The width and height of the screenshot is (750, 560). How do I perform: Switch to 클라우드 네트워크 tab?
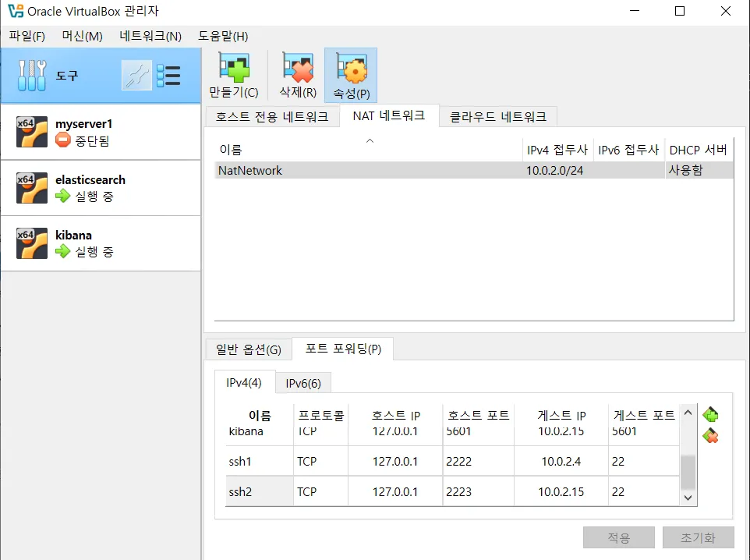(x=498, y=116)
